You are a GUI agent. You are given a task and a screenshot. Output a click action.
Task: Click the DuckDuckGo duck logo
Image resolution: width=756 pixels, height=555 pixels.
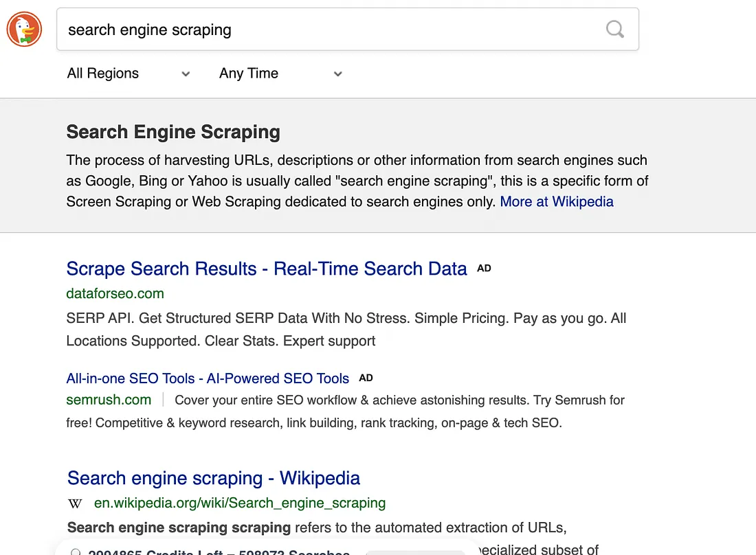click(24, 30)
